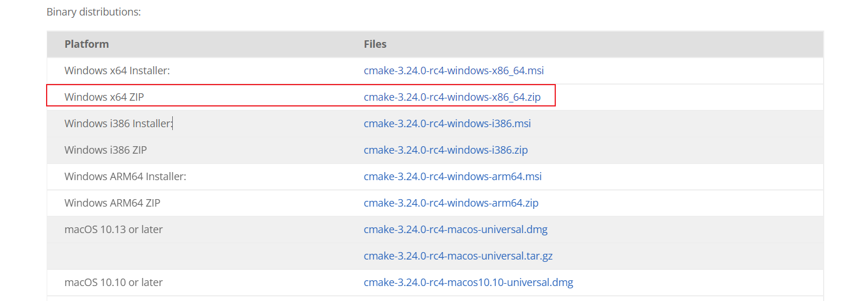Viewport: 868px width, 301px height.
Task: Get cmake-3.24.0-rc4-macos-universal.dmg file
Action: (x=455, y=230)
